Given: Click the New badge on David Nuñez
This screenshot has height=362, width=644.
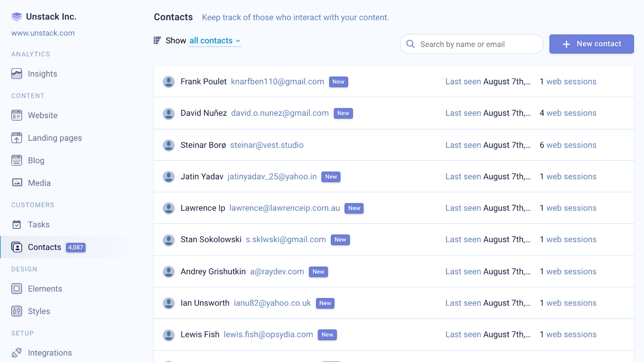Looking at the screenshot, I should [x=343, y=113].
